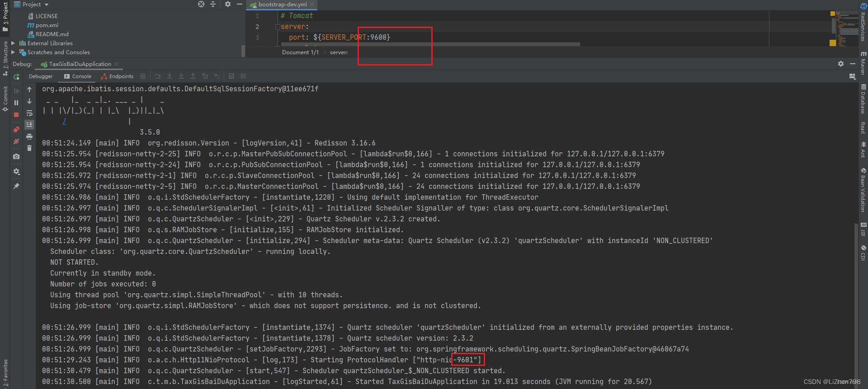Click Run to Cursor icon
Screen dimensions: 868x389
click(x=217, y=76)
